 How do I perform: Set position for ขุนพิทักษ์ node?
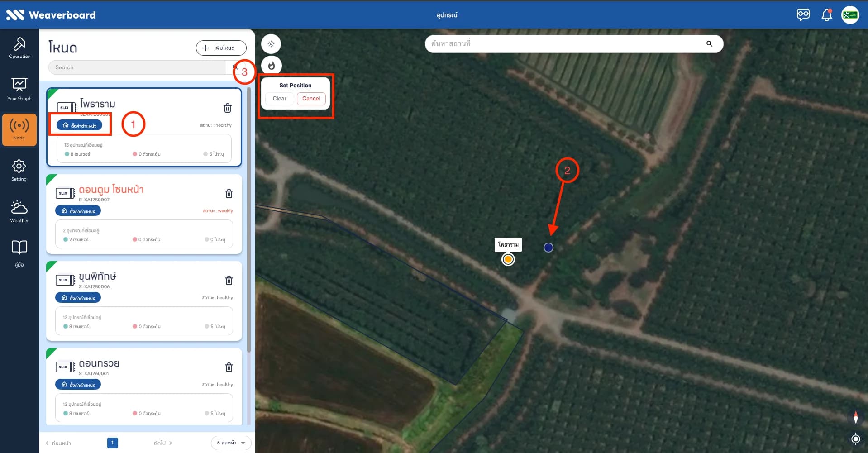(x=78, y=298)
